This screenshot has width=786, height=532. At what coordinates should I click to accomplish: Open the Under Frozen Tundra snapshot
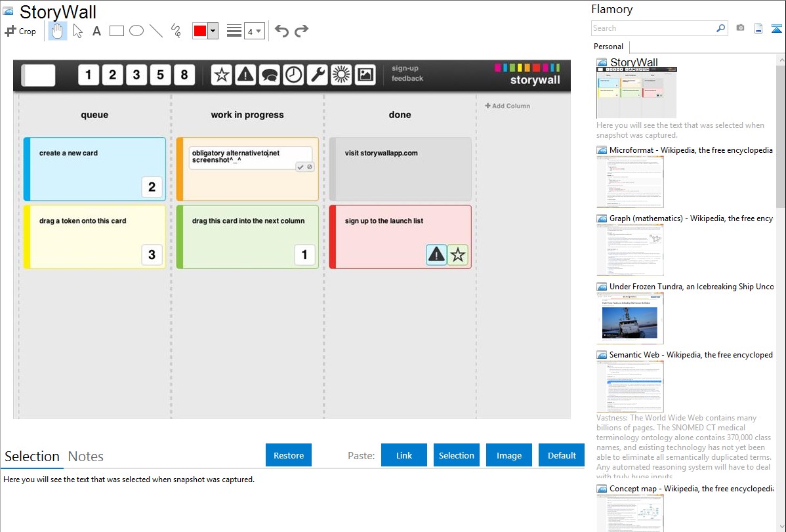pyautogui.click(x=630, y=318)
